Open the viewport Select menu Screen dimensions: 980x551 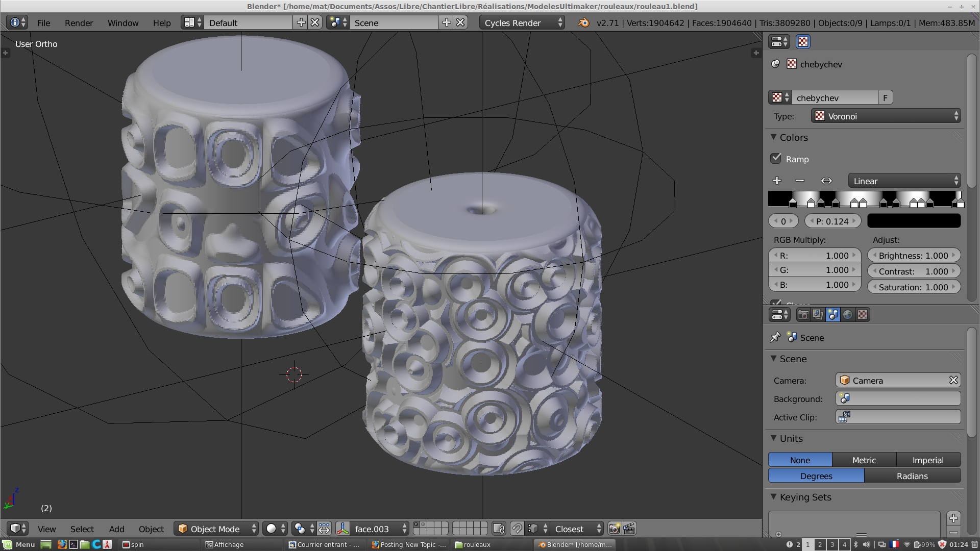[x=82, y=529]
